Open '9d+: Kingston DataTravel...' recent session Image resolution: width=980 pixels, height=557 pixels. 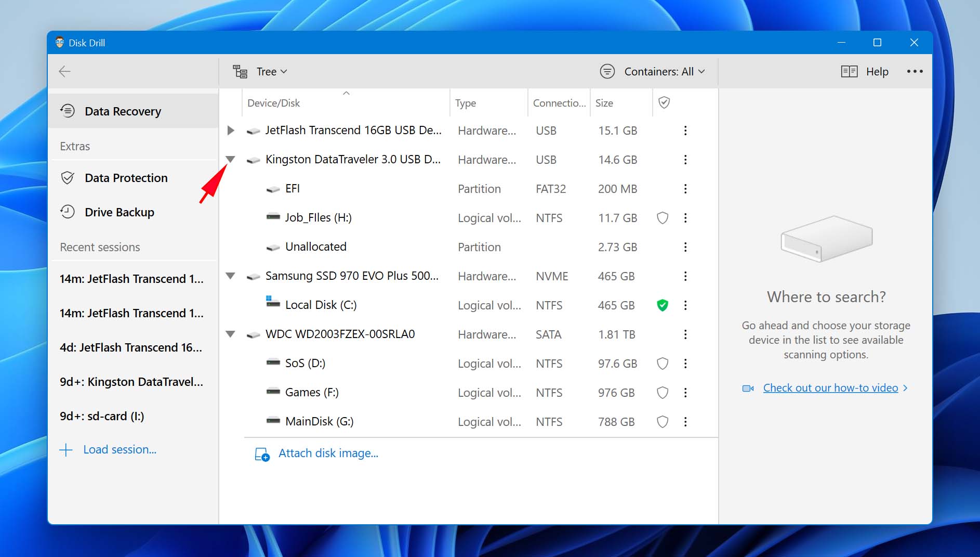[x=132, y=382]
